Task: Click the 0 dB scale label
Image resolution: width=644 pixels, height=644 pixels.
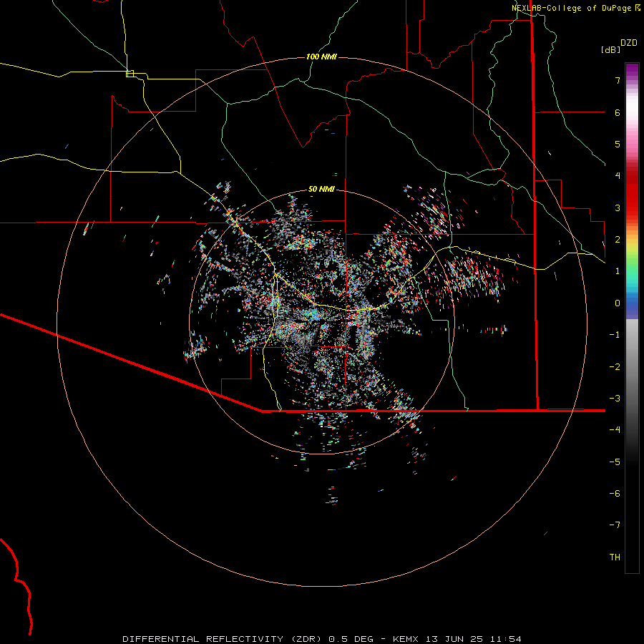Action: click(618, 303)
